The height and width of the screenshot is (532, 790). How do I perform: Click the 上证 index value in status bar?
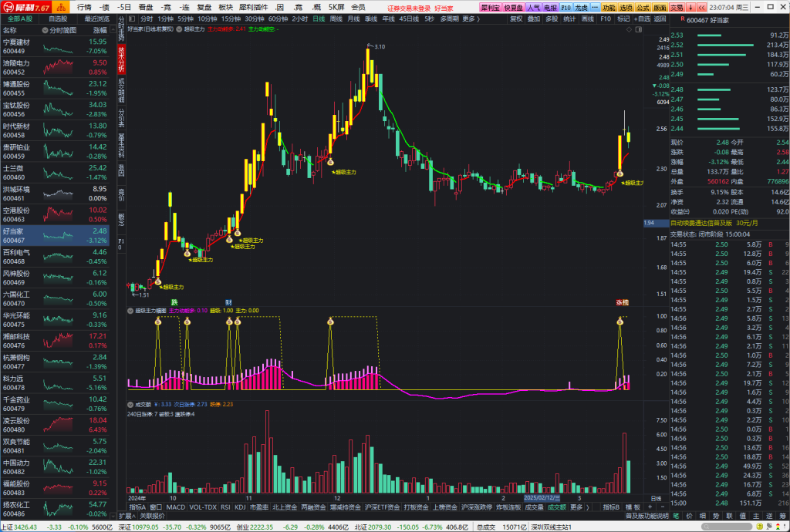point(25,527)
